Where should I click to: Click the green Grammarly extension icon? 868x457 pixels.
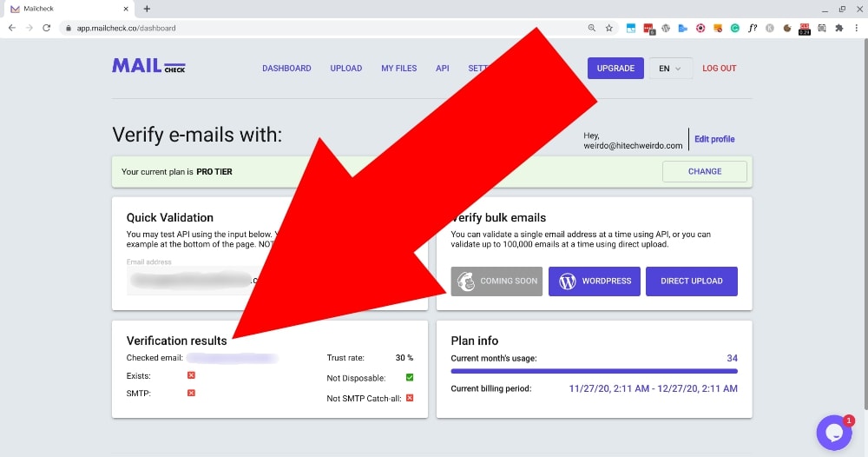pyautogui.click(x=735, y=29)
